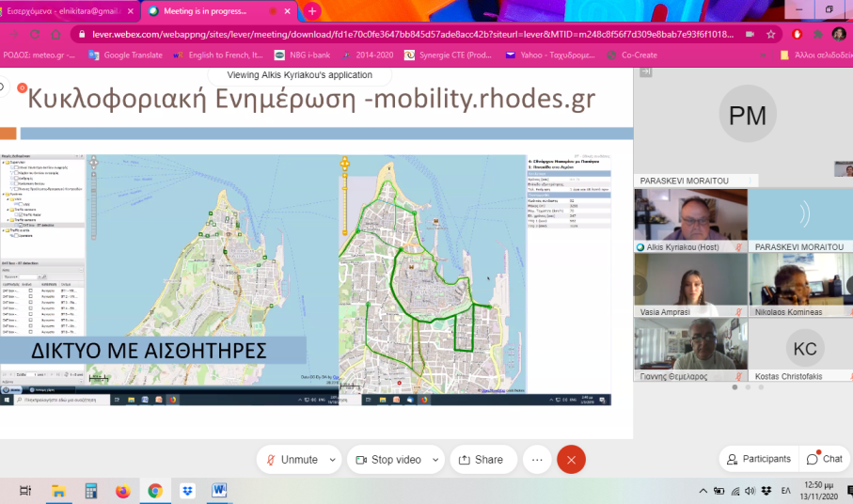This screenshot has width=853, height=504.
Task: Click the Share button
Action: [480, 459]
